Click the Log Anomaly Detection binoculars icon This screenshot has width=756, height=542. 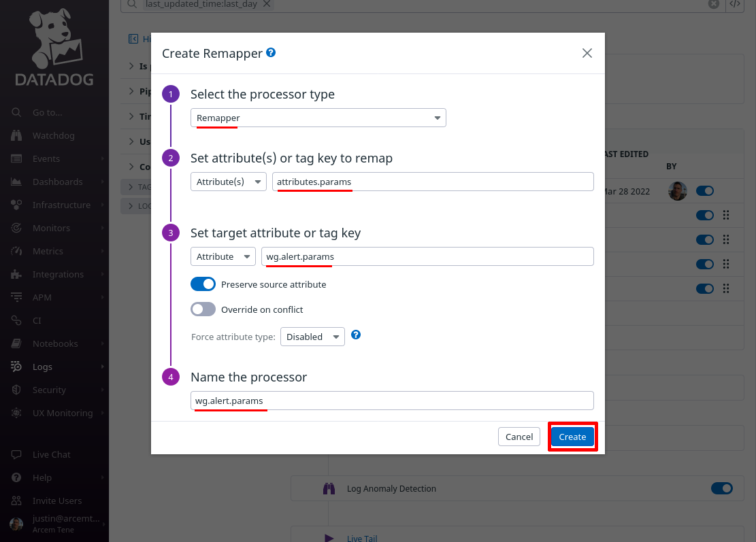(329, 488)
